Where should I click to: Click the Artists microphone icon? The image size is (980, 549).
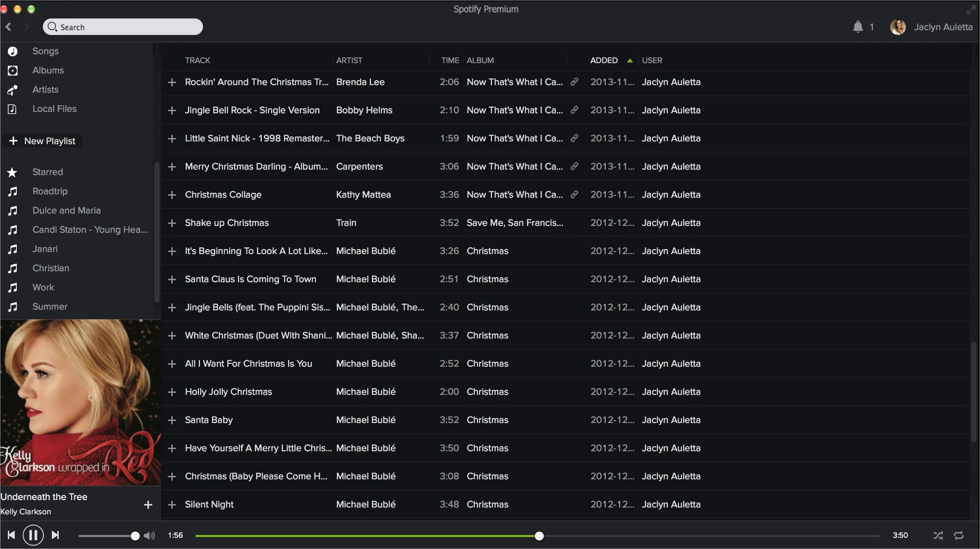point(13,90)
